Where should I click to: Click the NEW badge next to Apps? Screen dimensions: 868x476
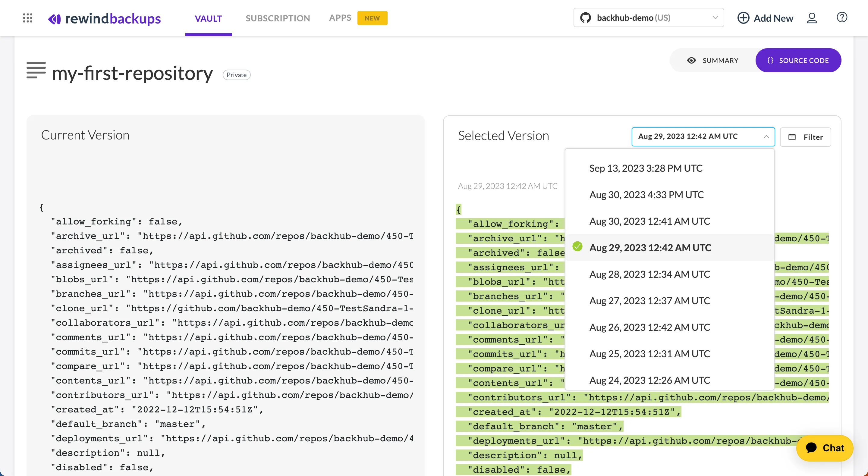372,18
